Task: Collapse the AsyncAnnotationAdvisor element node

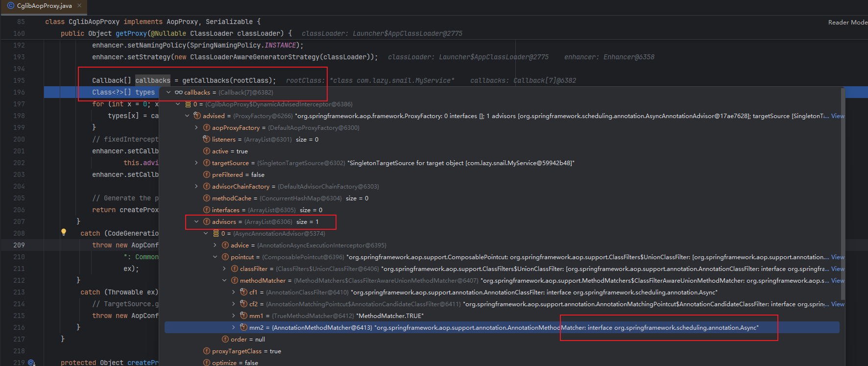Action: point(206,233)
